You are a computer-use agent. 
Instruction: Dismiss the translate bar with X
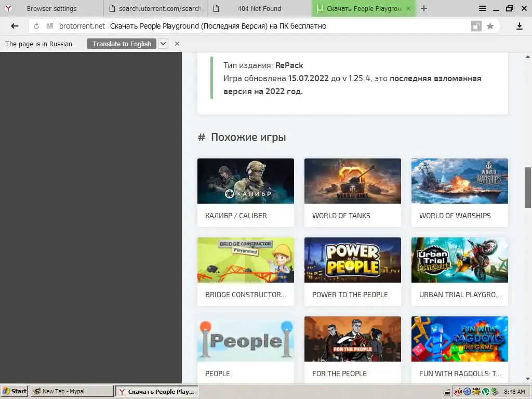177,44
